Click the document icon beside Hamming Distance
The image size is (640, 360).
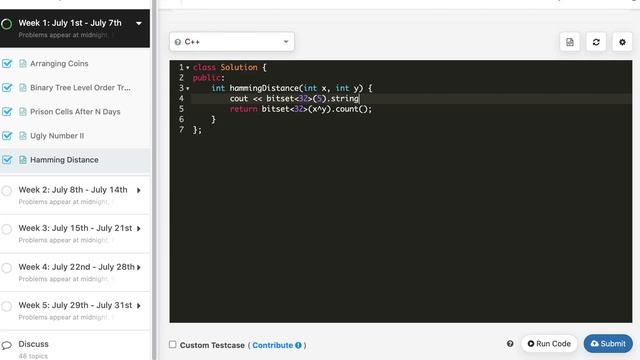[23, 160]
